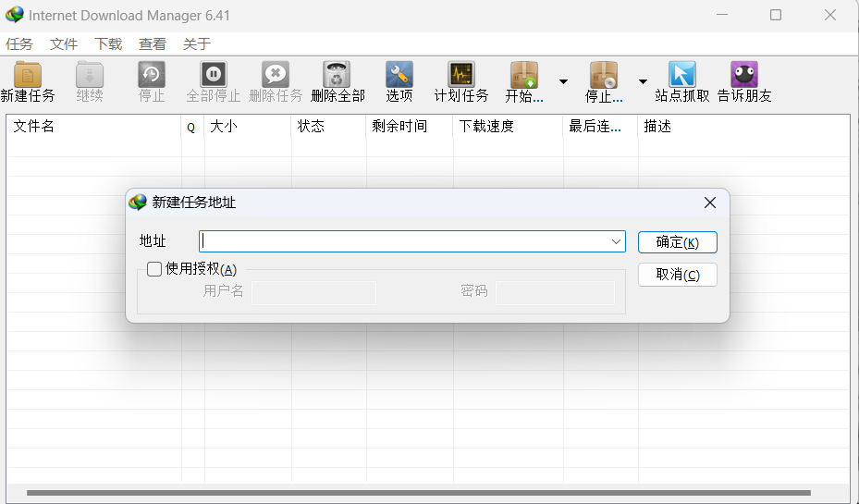Click the 删除全部 trash icon
Image resolution: width=859 pixels, height=504 pixels.
tap(337, 75)
